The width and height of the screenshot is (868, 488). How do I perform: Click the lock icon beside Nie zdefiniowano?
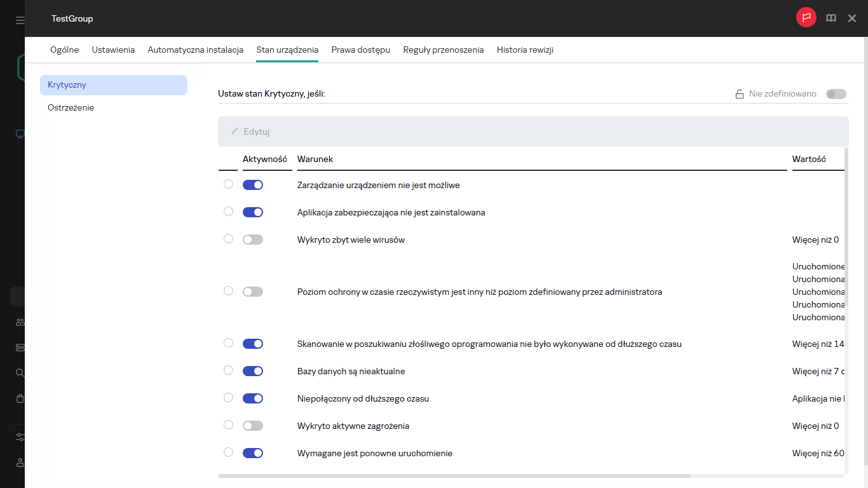[x=739, y=94]
